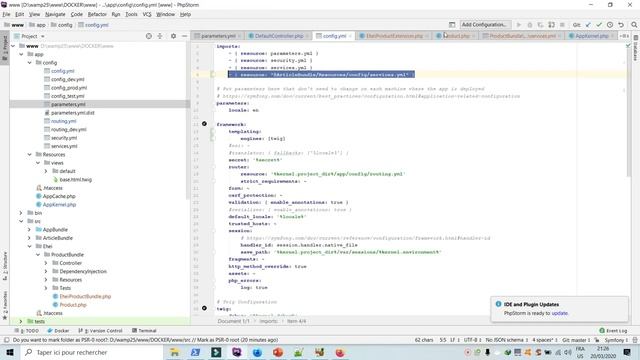Select parameters.yml.dist in project tree
The image size is (640, 360).
[x=73, y=113]
